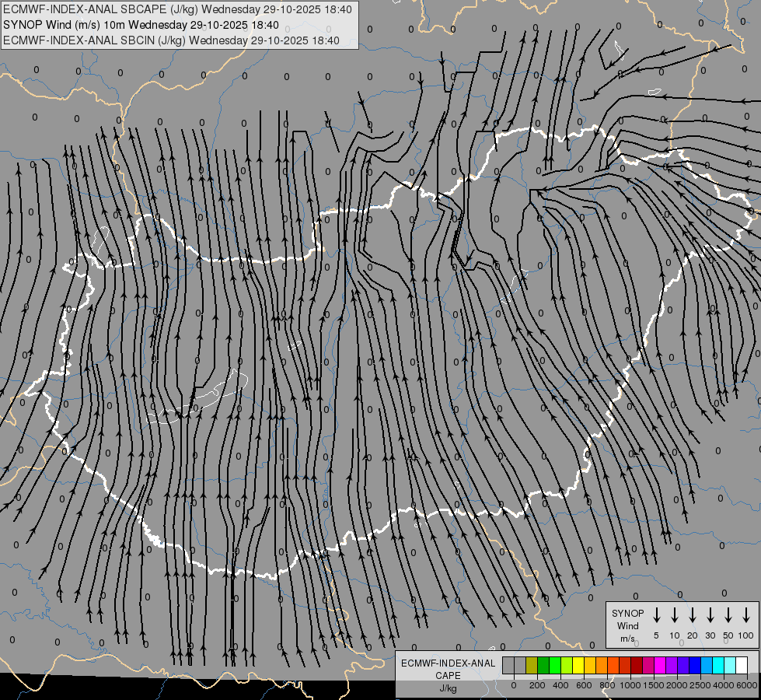Select the gold CAPE legend swatch
Viewport: 761px width, 700px height.
[x=590, y=665]
